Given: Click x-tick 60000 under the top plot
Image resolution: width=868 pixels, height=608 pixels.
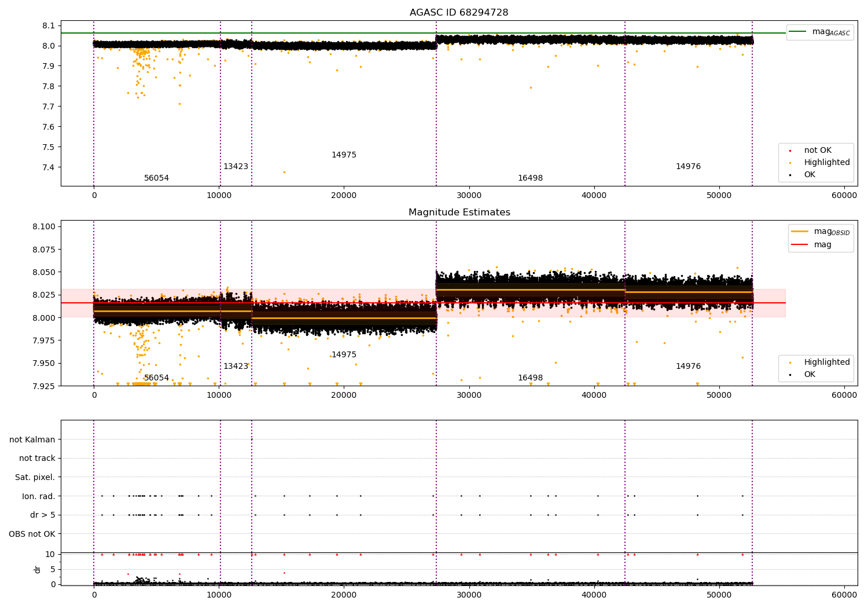Looking at the screenshot, I should [844, 196].
